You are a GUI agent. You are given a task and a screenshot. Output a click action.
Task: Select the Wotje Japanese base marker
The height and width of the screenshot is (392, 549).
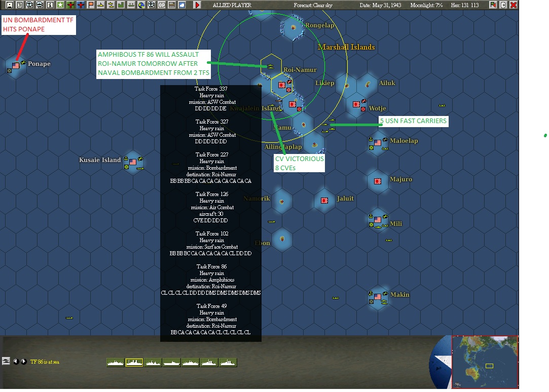coord(356,104)
